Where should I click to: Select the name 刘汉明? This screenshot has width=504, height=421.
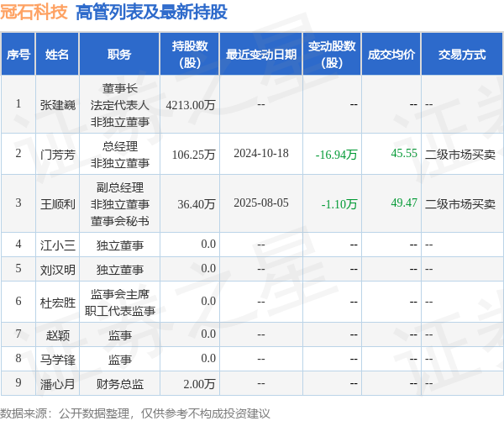58,270
